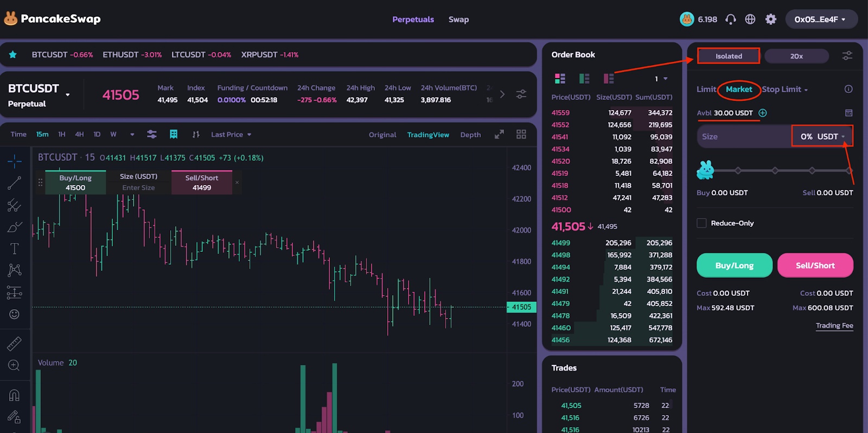Select the brush drawing tool
The height and width of the screenshot is (433, 868).
coord(15,227)
